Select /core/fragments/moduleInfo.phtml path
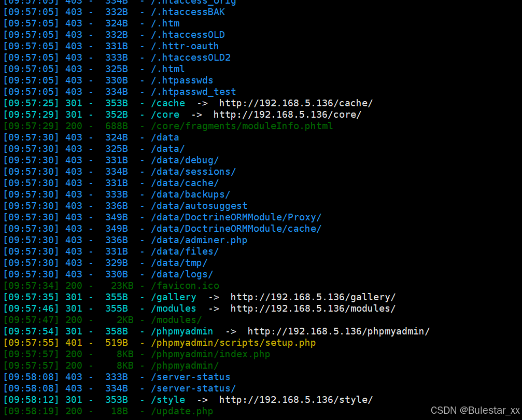 coord(242,126)
